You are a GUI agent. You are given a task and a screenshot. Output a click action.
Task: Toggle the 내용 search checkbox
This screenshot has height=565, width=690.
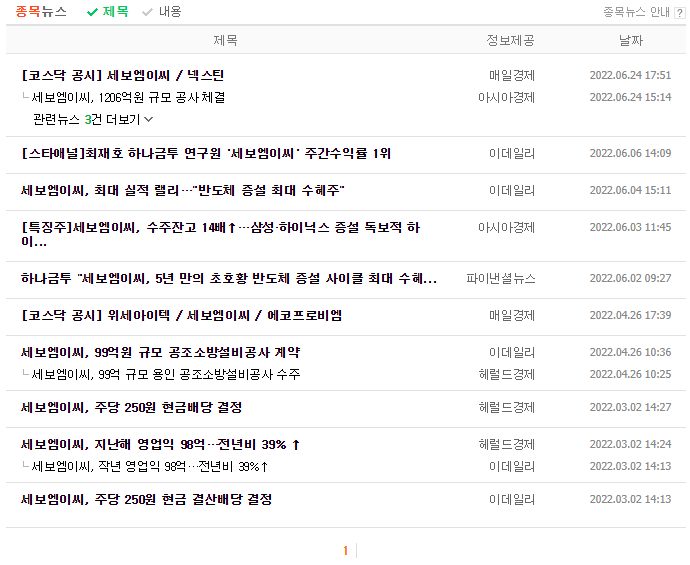(161, 11)
